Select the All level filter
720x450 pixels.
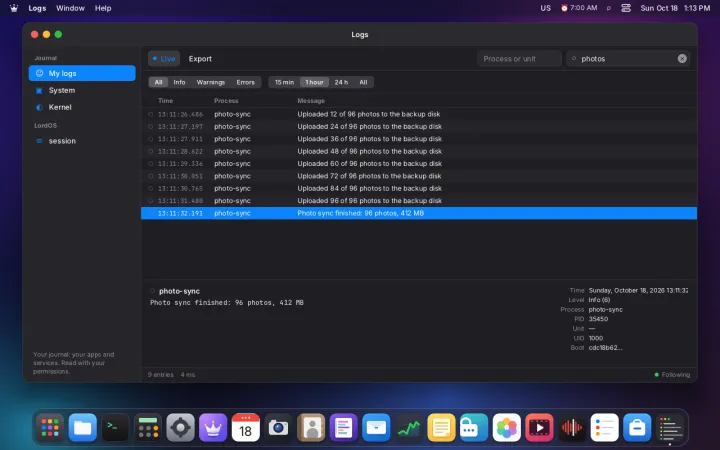158,82
